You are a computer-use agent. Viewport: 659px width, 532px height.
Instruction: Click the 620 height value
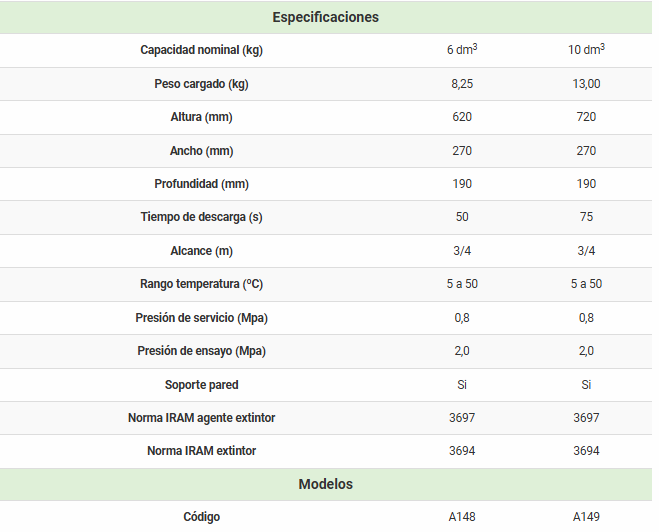462,117
